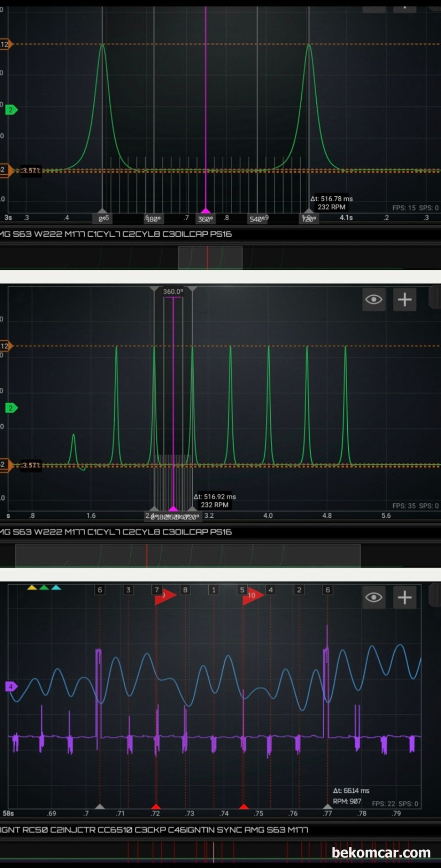Select cylinder 4 label in bottom panel

click(271, 590)
